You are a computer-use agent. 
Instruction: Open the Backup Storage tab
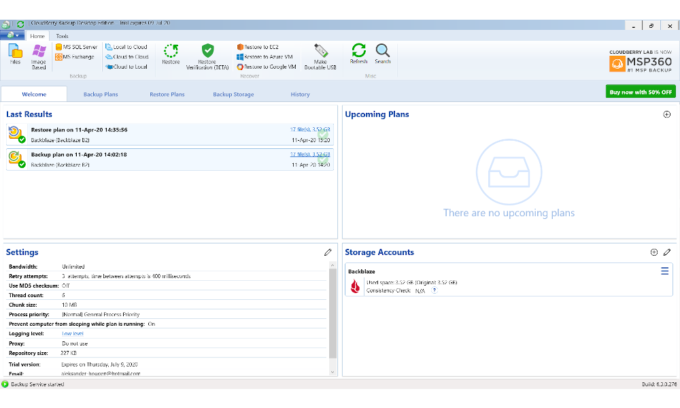coord(233,94)
